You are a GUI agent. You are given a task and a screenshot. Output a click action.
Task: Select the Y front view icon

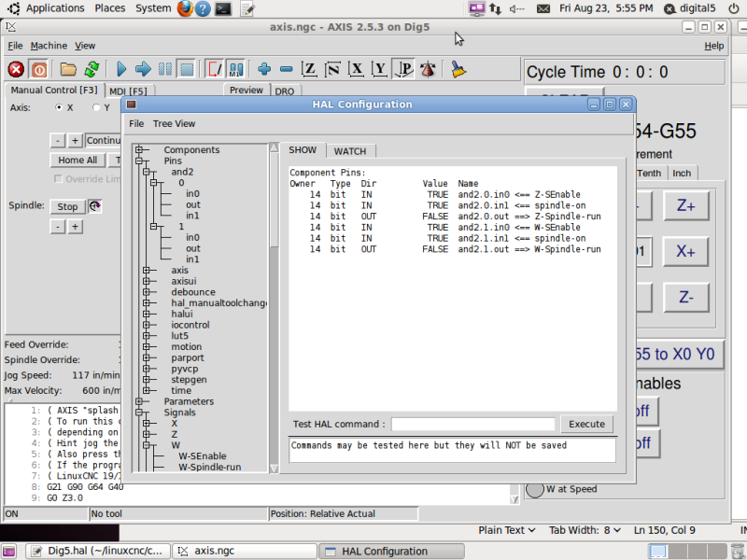tap(379, 69)
